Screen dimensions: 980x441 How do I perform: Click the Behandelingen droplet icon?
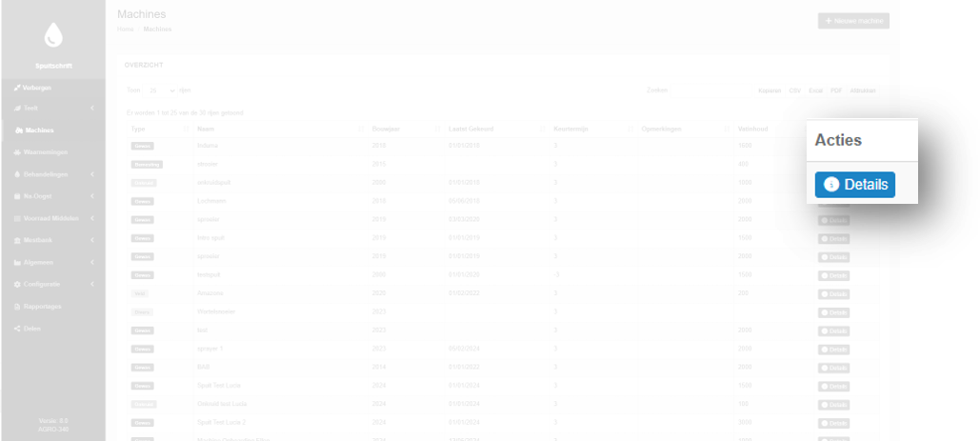(x=17, y=174)
